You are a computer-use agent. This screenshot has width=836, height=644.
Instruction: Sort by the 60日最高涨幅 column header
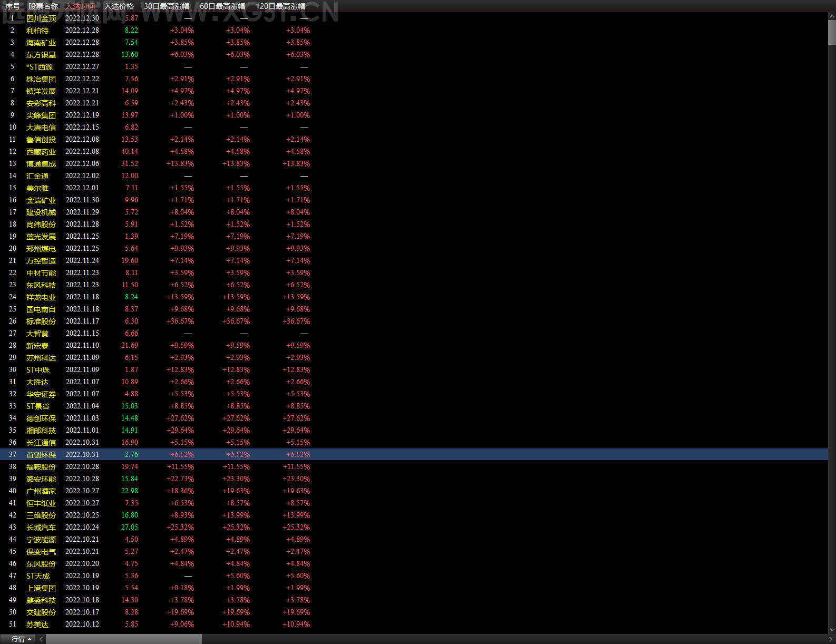click(x=222, y=6)
